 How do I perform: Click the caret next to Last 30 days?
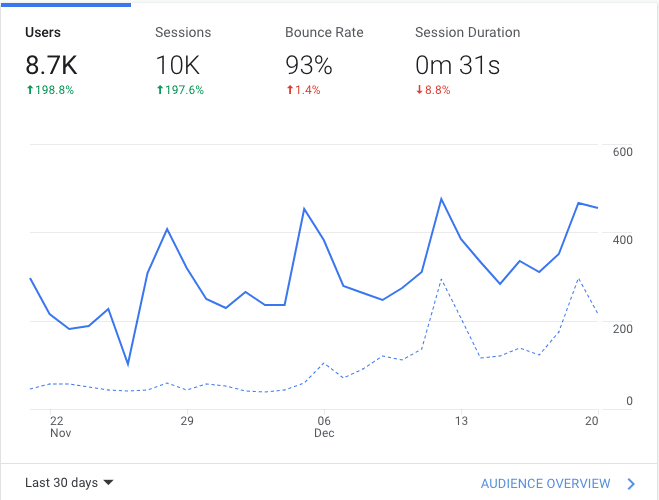(109, 483)
